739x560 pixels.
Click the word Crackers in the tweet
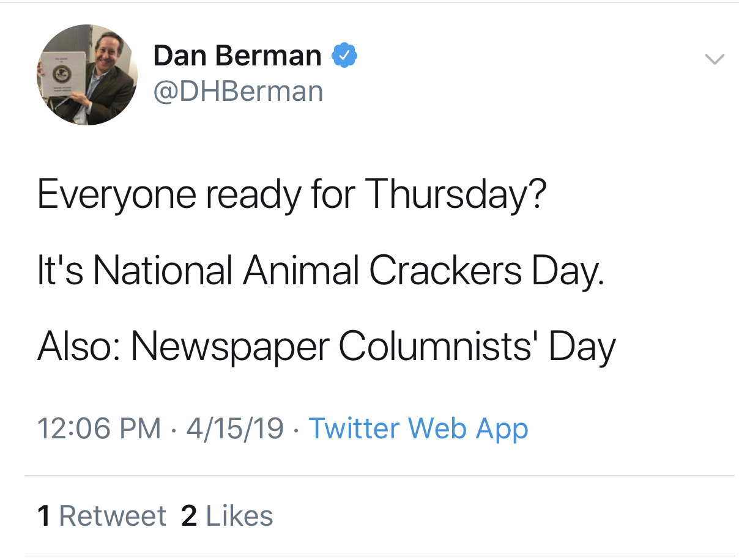[x=446, y=270]
